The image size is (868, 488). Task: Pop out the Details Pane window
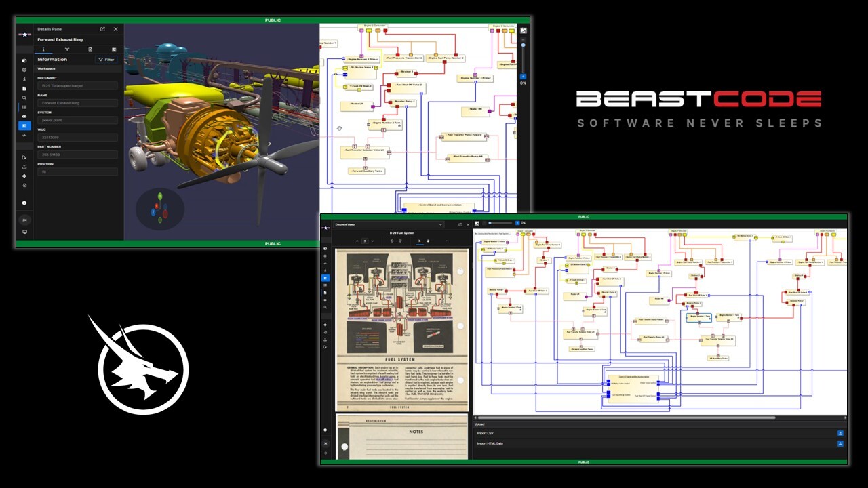tap(102, 29)
